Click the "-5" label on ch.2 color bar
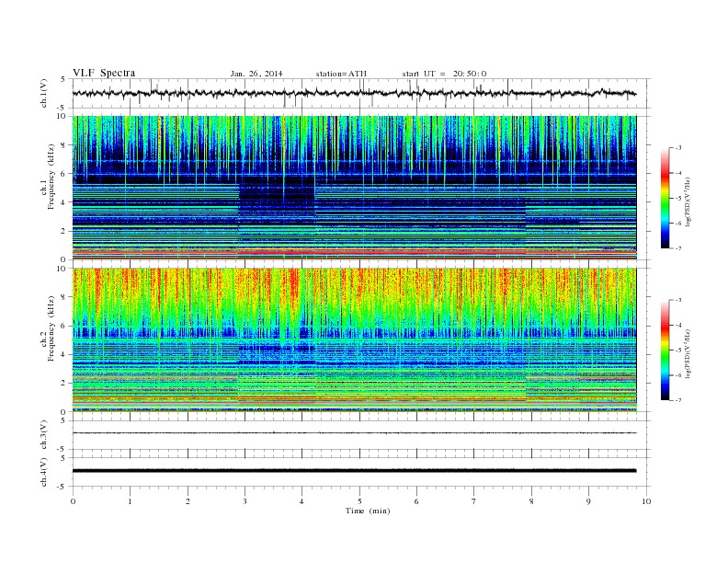The width and height of the screenshot is (728, 563). [x=678, y=350]
